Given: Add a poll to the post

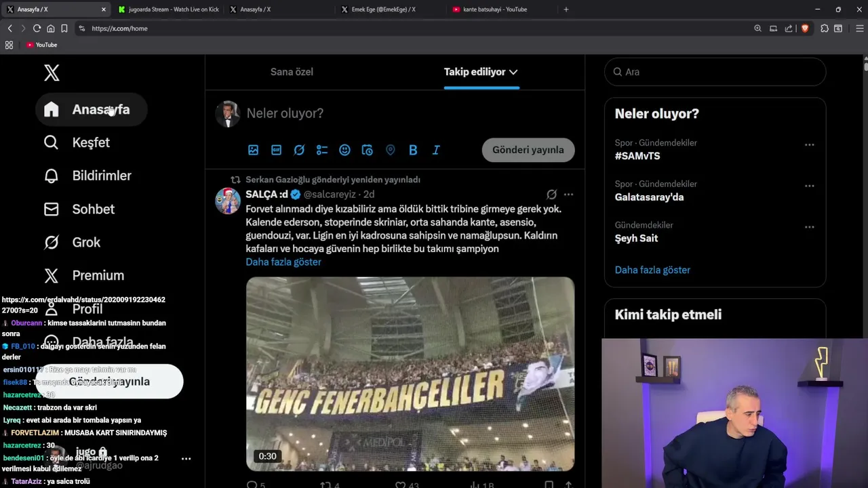Looking at the screenshot, I should pos(322,150).
